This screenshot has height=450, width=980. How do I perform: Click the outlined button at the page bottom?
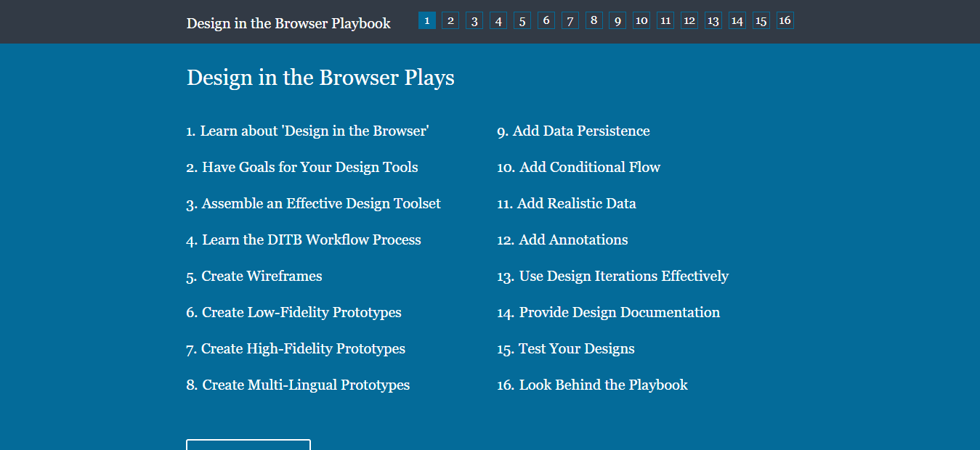tap(248, 445)
